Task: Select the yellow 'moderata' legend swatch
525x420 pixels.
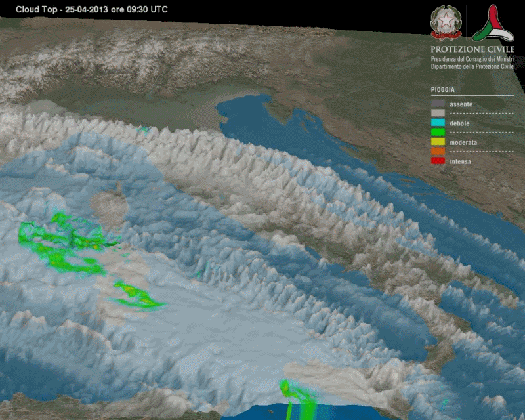Action: click(x=438, y=142)
